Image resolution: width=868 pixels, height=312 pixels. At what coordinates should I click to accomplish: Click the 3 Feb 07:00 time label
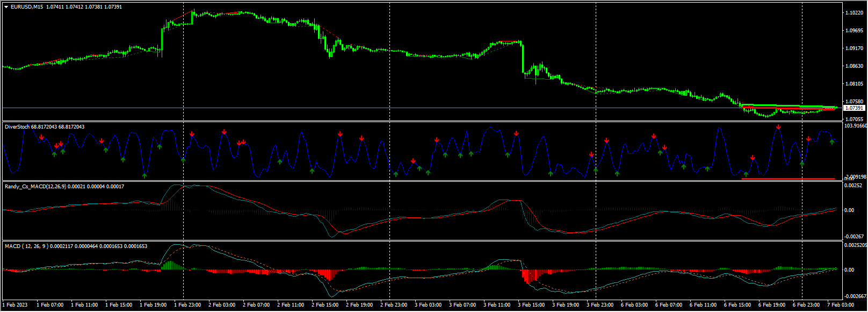(462, 305)
